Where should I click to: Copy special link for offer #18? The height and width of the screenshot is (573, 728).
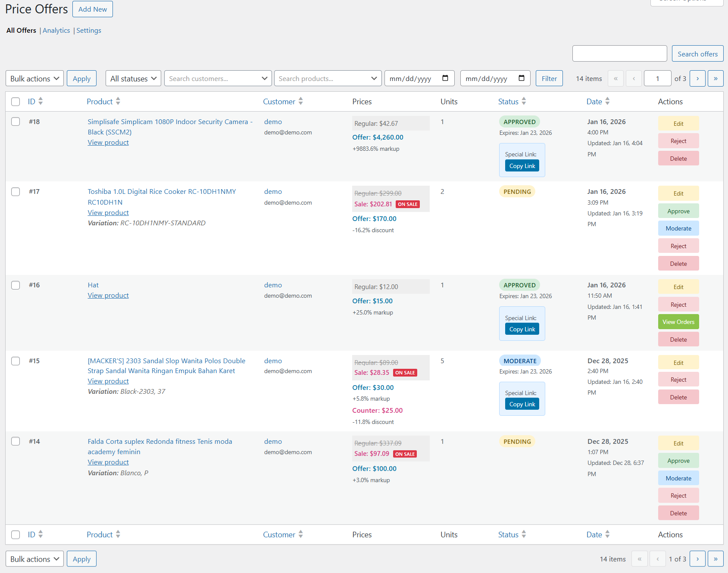pos(522,166)
